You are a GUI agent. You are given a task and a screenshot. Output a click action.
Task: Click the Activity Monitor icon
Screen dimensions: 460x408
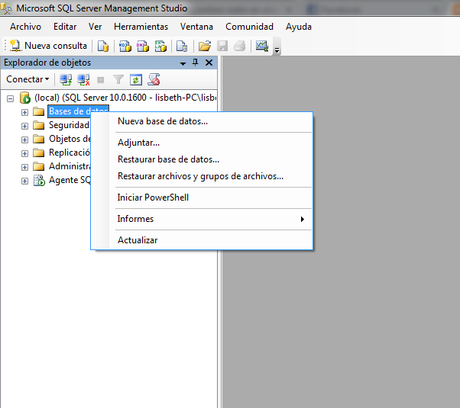tap(262, 46)
